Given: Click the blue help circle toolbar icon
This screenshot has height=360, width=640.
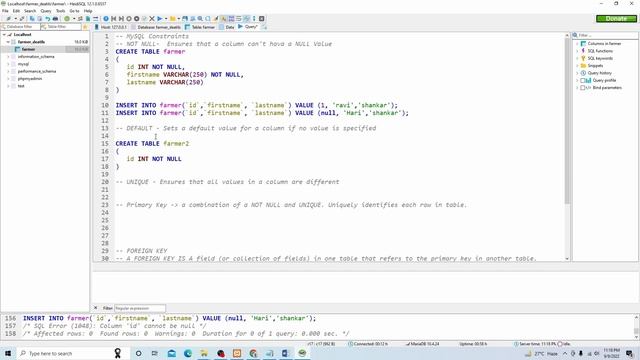Looking at the screenshot, I should 106,18.
